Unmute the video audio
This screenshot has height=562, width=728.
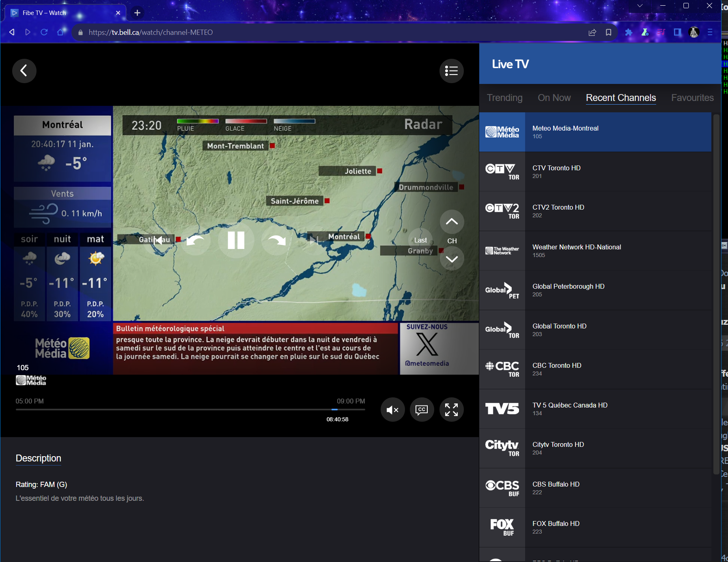[x=392, y=410]
